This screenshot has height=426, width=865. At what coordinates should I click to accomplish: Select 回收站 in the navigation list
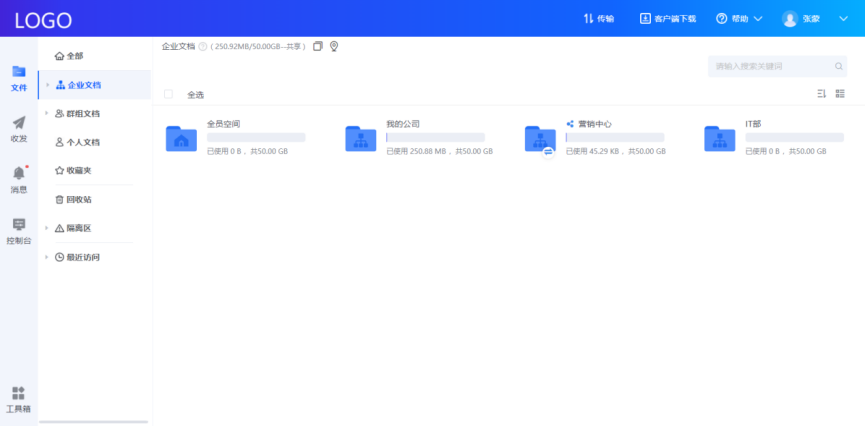pyautogui.click(x=73, y=200)
